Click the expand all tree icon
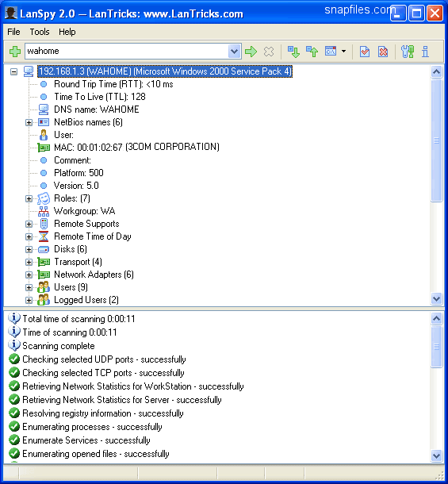 coord(293,52)
